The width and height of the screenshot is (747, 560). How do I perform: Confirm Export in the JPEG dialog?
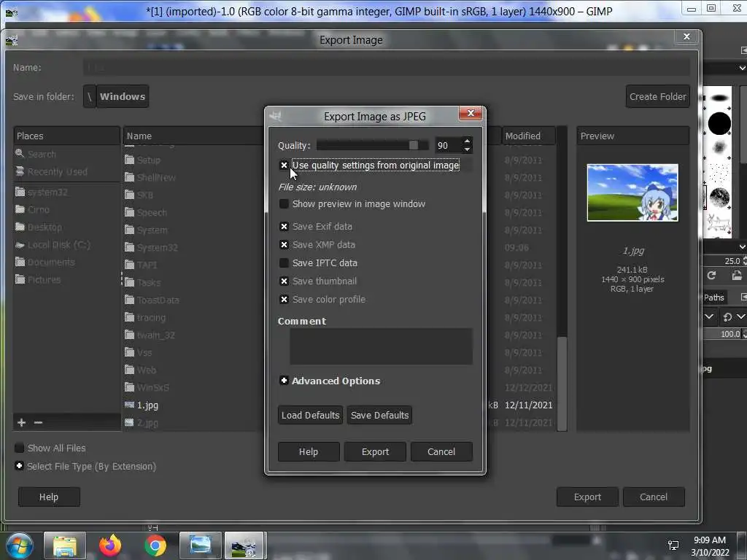point(375,451)
